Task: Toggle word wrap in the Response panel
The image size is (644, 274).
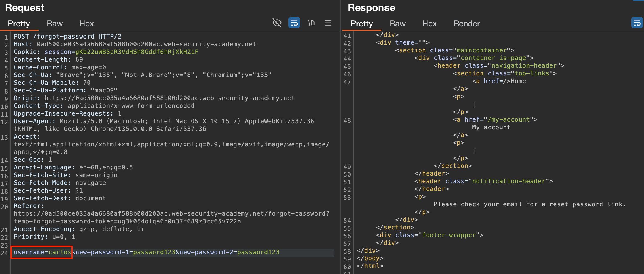Action: (x=637, y=23)
